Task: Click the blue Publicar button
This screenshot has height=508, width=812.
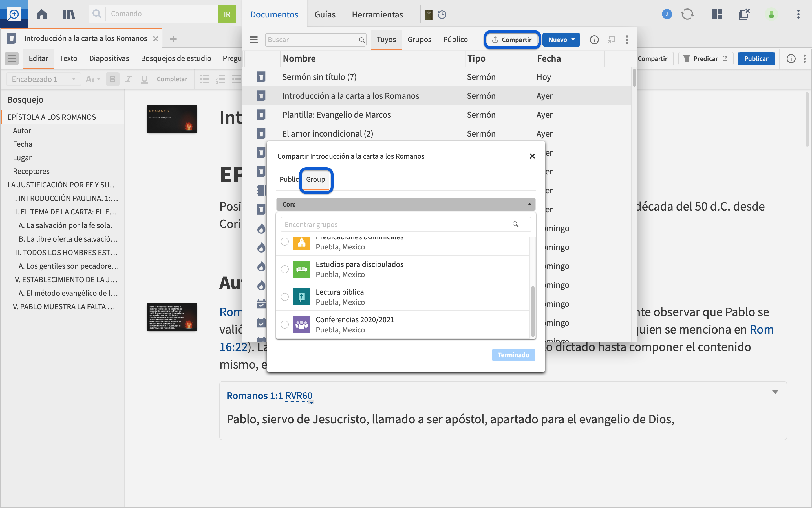Action: tap(756, 58)
